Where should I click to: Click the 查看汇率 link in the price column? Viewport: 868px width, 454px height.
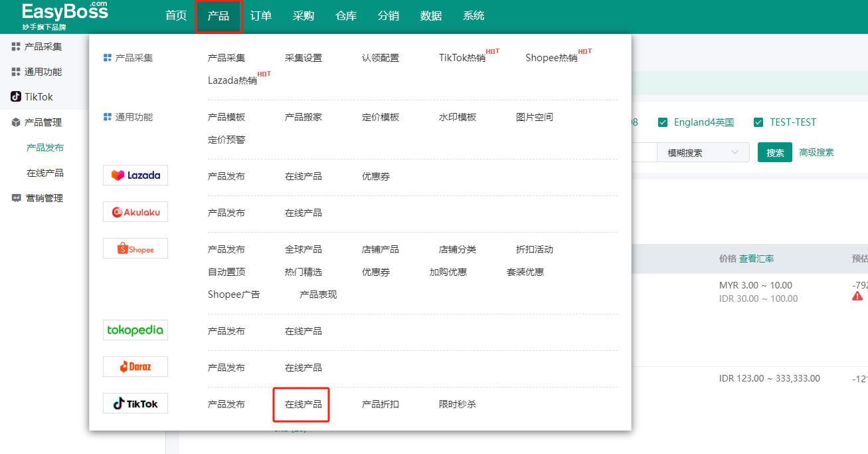point(756,259)
